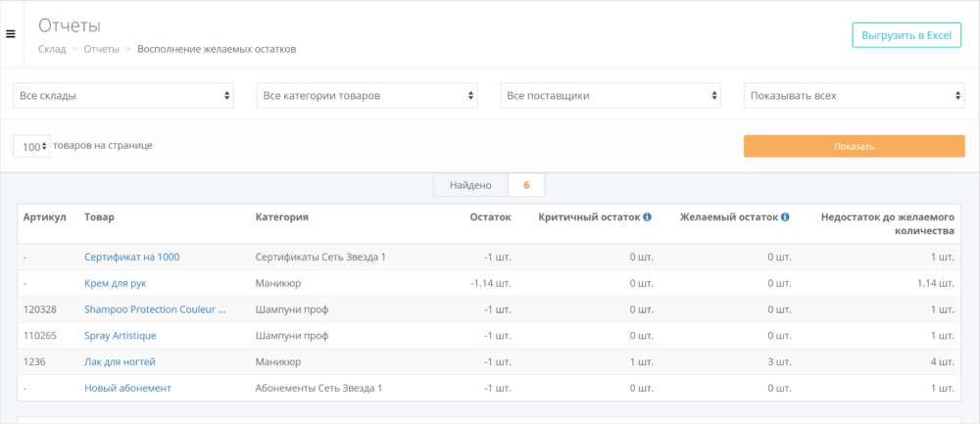The width and height of the screenshot is (980, 424).
Task: Click Шампуни проф in Shampoo Protection row
Action: tap(292, 309)
